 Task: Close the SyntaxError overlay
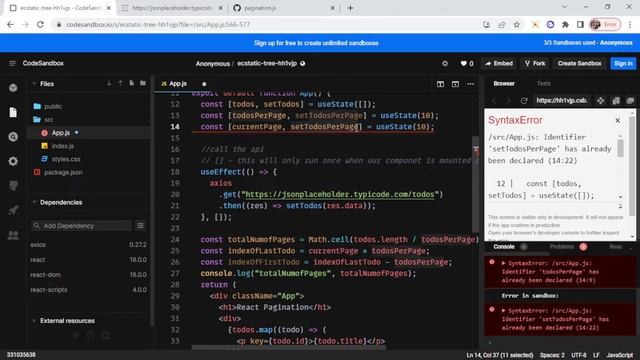point(618,120)
